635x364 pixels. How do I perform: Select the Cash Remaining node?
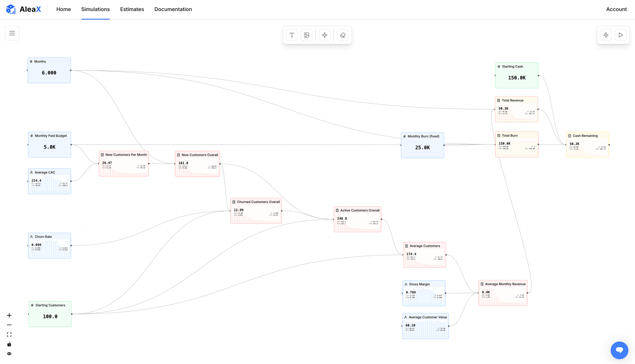coord(587,144)
